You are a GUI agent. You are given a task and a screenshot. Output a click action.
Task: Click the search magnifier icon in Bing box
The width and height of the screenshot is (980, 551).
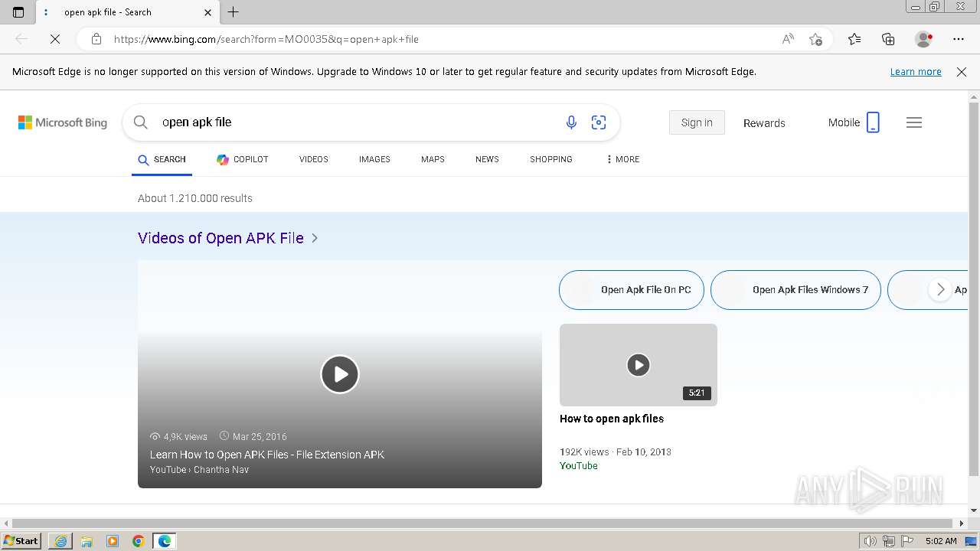(141, 122)
